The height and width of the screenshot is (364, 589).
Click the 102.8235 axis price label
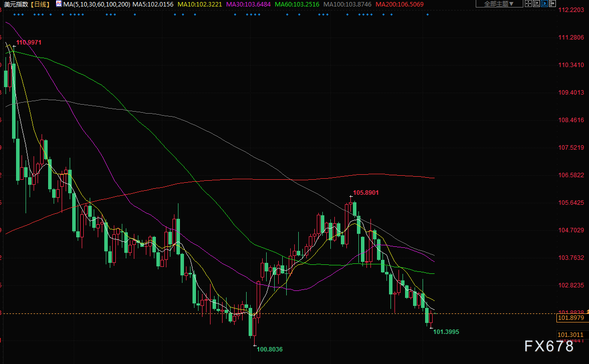tap(571, 285)
